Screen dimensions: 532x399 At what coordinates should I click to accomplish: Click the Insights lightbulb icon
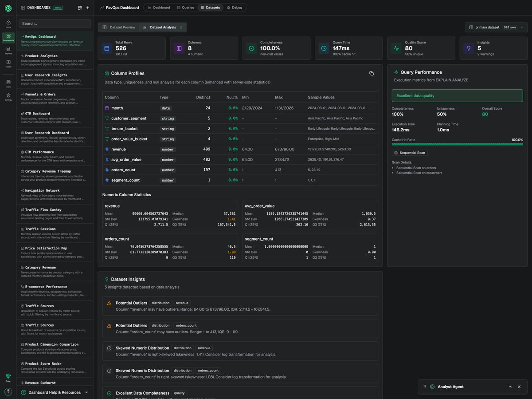coord(469,48)
